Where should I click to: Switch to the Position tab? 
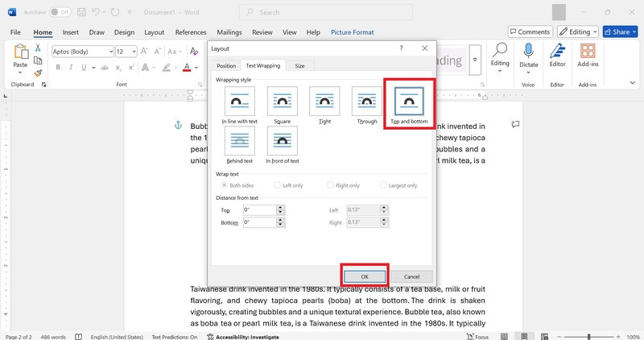pos(226,66)
